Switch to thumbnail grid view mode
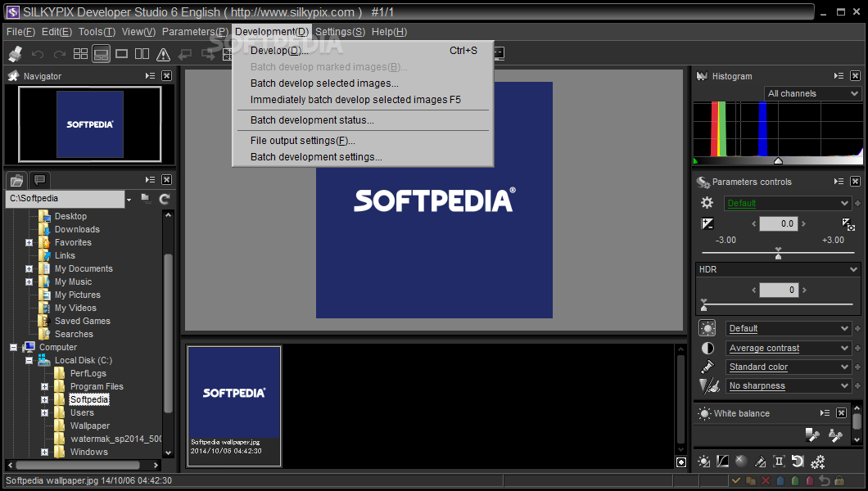868x491 pixels. pyautogui.click(x=81, y=54)
